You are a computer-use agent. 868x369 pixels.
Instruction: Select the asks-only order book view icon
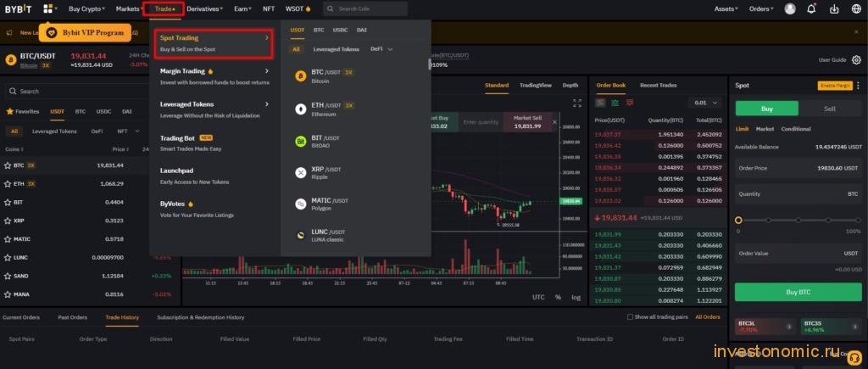[x=630, y=103]
